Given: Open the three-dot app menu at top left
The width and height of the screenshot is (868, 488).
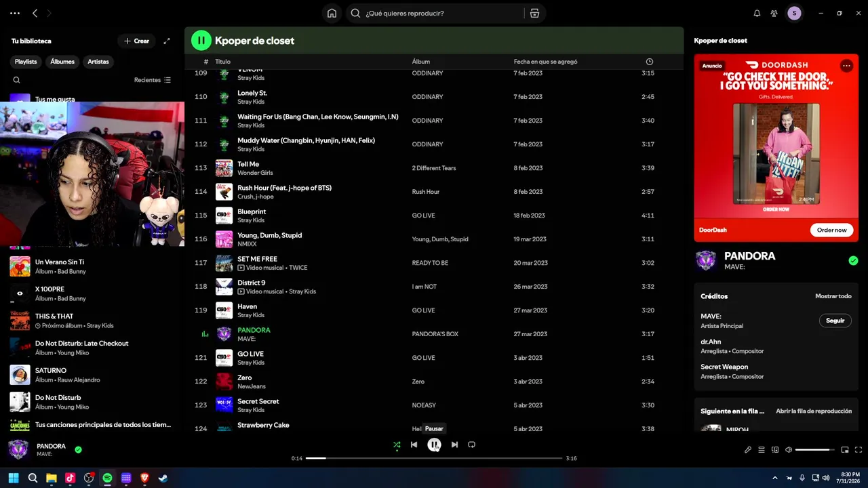Looking at the screenshot, I should tap(15, 13).
